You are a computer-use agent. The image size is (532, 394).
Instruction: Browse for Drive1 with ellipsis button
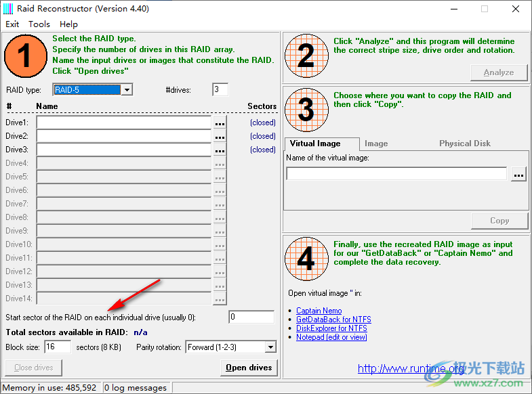220,123
